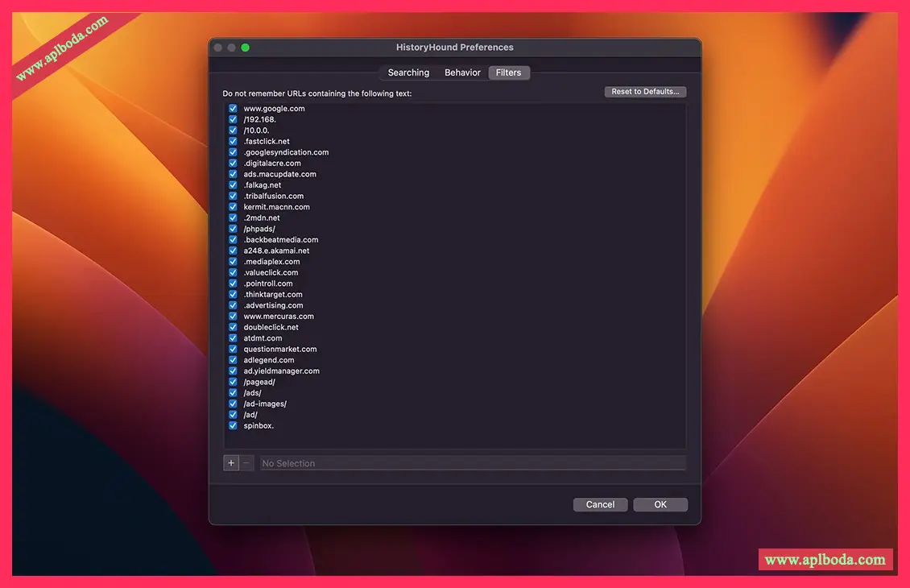The height and width of the screenshot is (588, 910).
Task: Toggle kermit.macnn.com checkbox
Action: tap(233, 207)
